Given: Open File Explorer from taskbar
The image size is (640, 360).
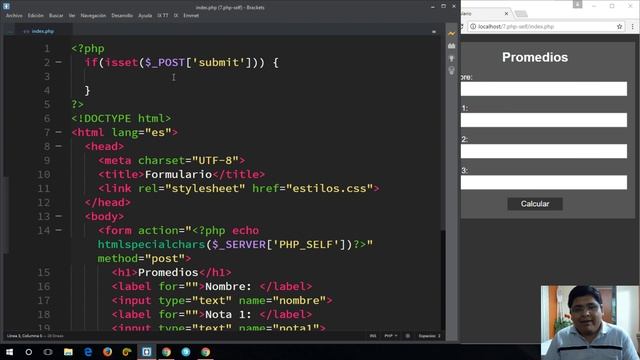Looking at the screenshot, I should point(68,352).
